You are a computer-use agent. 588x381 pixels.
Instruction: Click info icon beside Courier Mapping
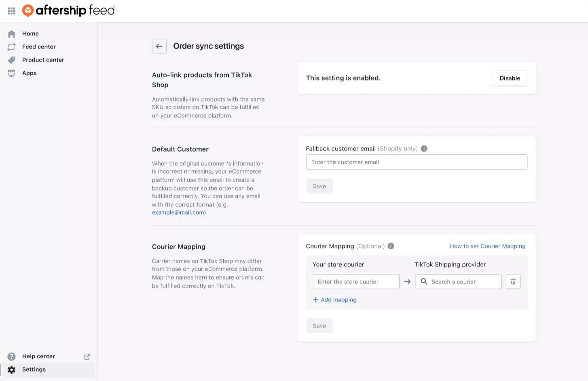click(x=391, y=246)
